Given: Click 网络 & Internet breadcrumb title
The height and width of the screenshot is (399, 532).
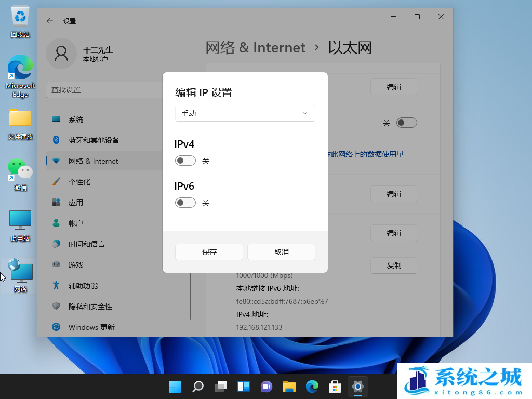Looking at the screenshot, I should click(x=256, y=48).
